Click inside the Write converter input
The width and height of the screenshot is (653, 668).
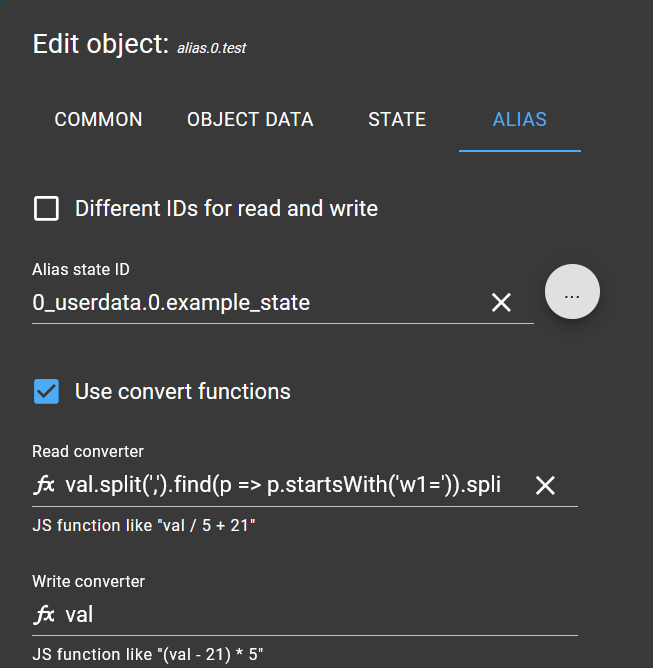pos(321,615)
